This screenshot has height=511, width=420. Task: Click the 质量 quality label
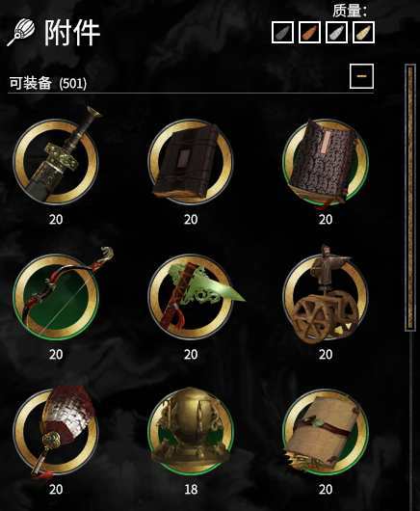350,11
